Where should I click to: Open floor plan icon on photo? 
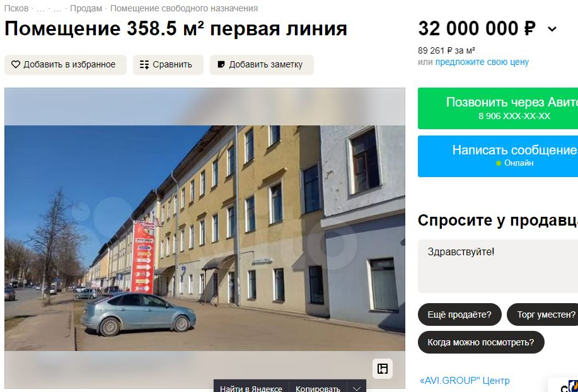pos(382,369)
